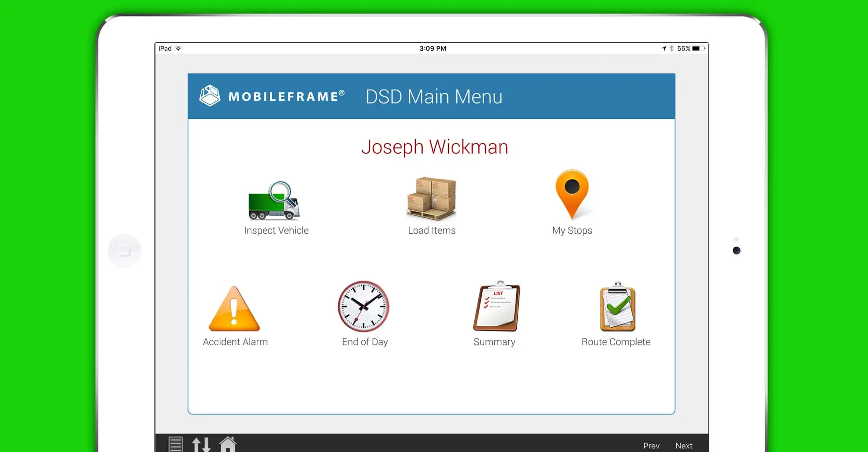The height and width of the screenshot is (452, 868).
Task: Tap the Prev button in bottom bar
Action: click(x=651, y=446)
